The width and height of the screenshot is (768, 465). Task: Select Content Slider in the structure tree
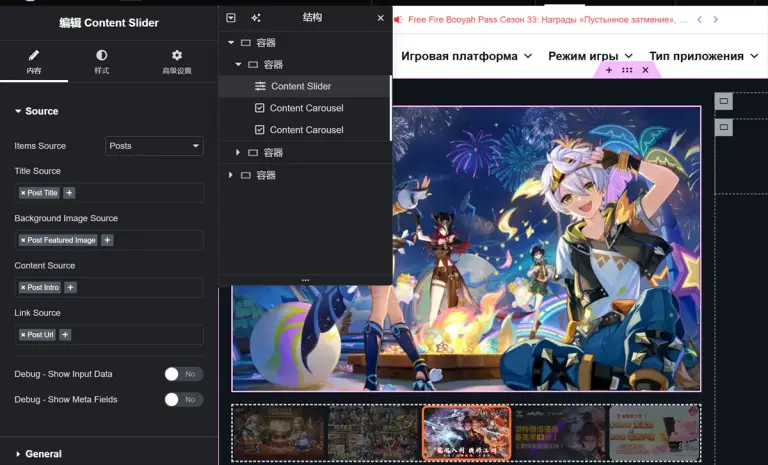click(x=304, y=86)
